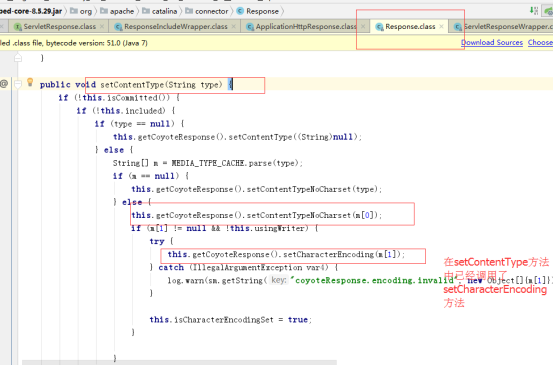Click the fold end marker above setContentType
The width and height of the screenshot is (553, 366).
click(x=18, y=57)
